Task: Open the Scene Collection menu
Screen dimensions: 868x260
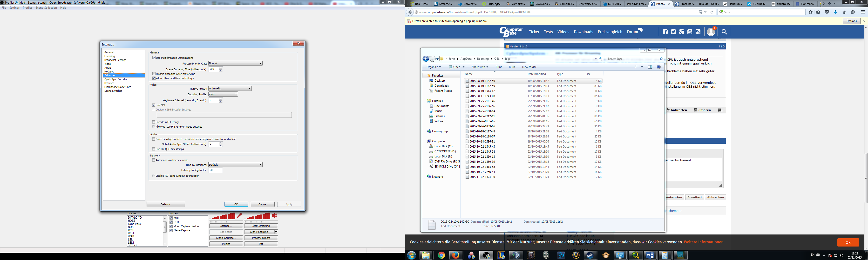Action: point(46,8)
